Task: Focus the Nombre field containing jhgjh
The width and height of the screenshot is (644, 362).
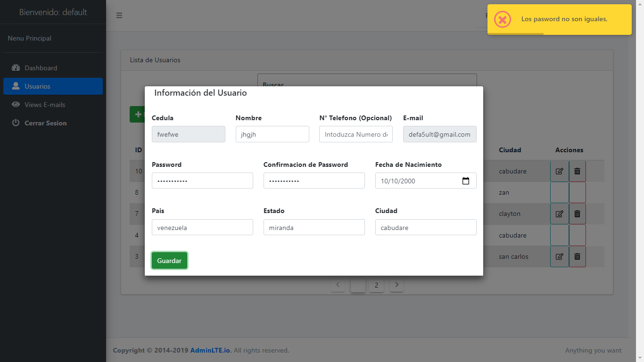Action: (272, 134)
